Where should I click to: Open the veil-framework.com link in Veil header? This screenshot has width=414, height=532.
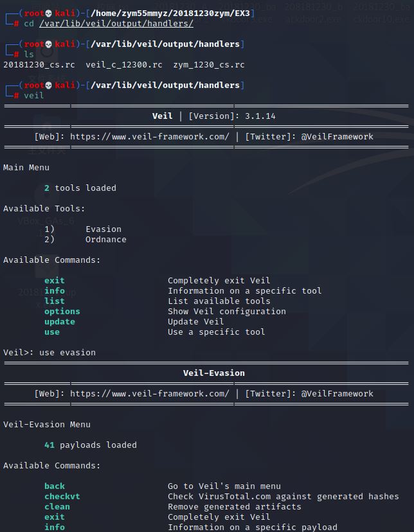pos(150,136)
